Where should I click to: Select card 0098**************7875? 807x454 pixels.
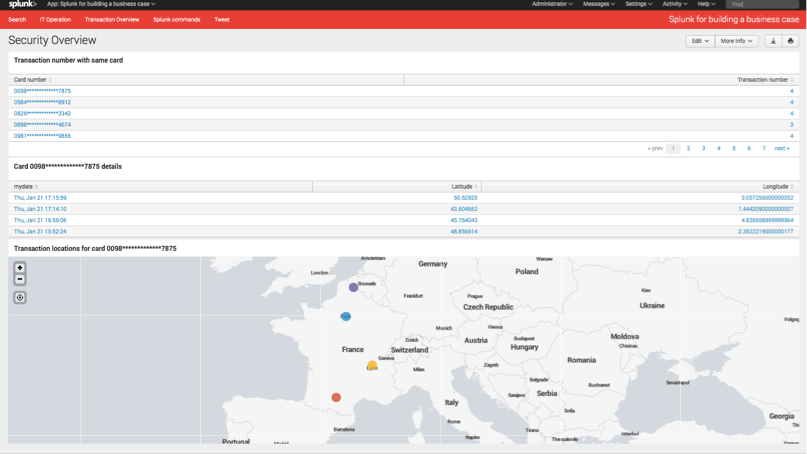[42, 91]
